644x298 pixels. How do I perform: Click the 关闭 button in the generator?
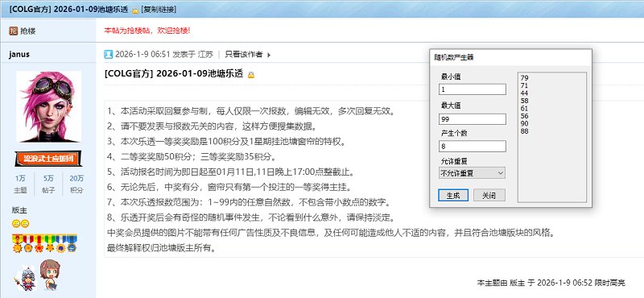[x=489, y=195]
